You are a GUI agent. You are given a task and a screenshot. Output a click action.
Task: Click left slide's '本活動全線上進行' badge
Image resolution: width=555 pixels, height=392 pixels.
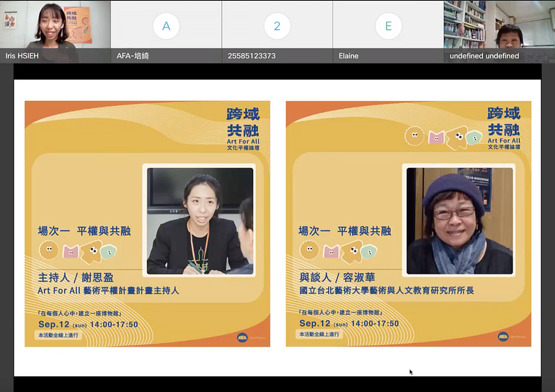click(x=58, y=335)
